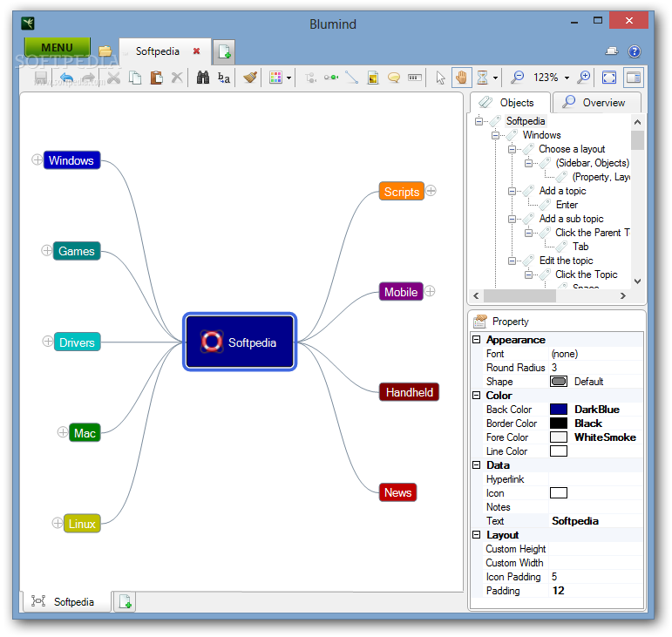672x637 pixels.
Task: Click the Paste clipboard icon
Action: tap(156, 78)
